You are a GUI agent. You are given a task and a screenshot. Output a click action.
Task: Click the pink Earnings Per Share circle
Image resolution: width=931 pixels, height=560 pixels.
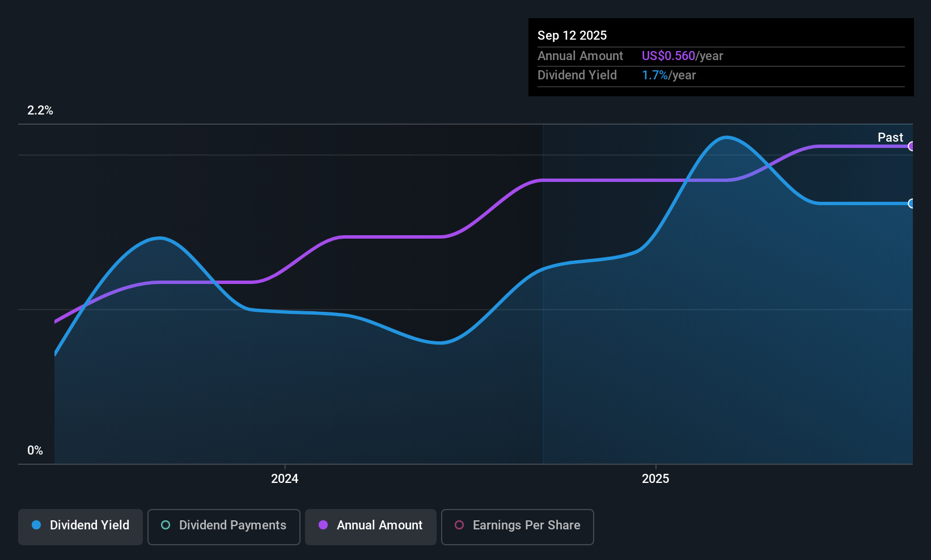point(459,525)
